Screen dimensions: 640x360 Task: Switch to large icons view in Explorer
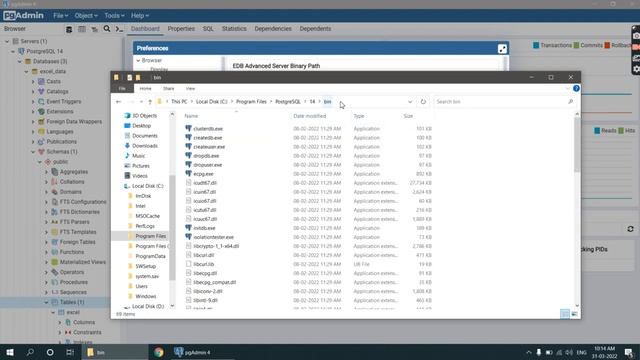point(574,314)
